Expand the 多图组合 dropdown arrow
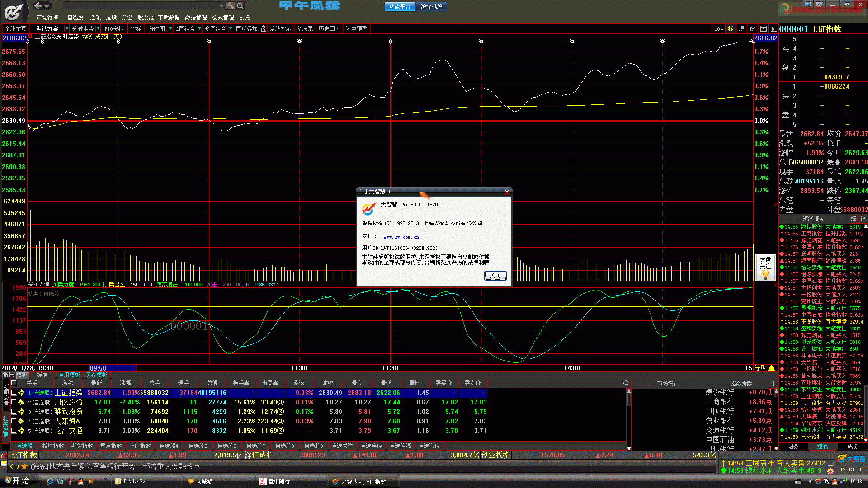868x488 pixels. (x=231, y=29)
